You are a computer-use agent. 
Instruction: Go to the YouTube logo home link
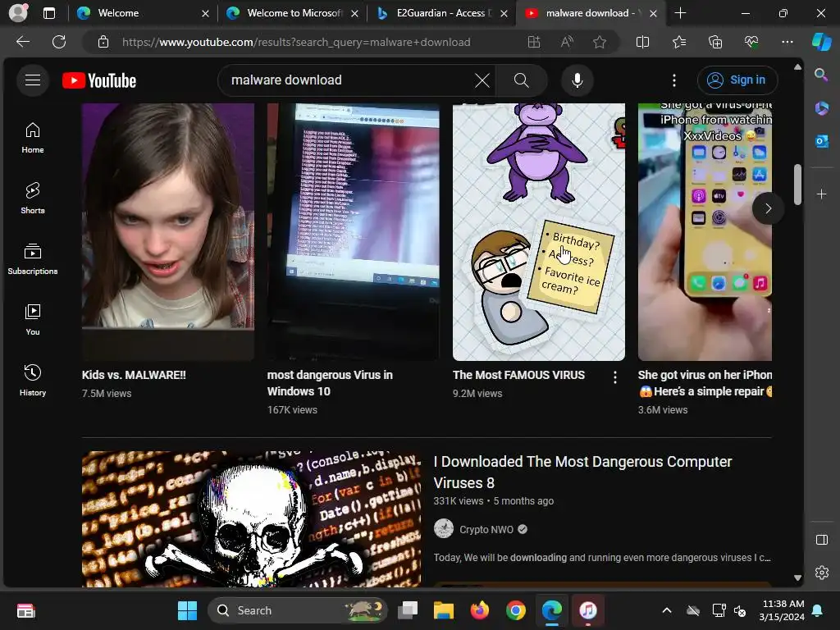[x=99, y=80]
